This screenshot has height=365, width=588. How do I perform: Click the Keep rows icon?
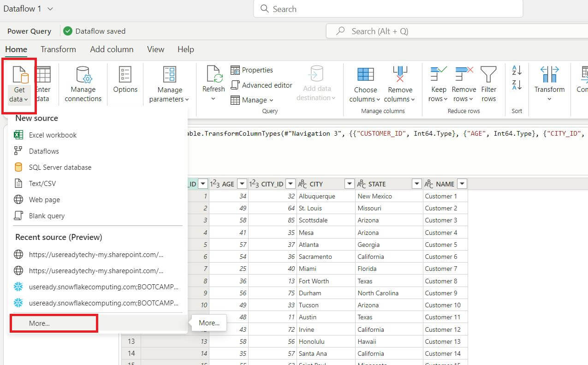(438, 74)
